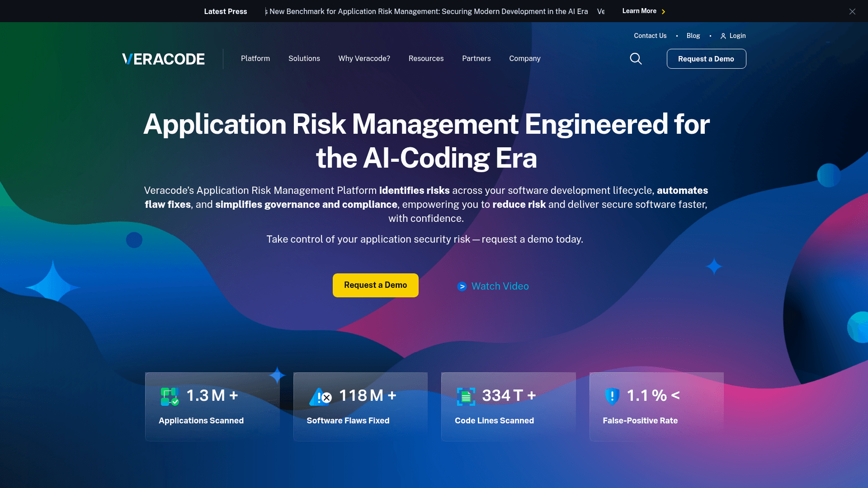This screenshot has height=488, width=868.
Task: Click the Code Lines Scanned document icon
Action: pyautogui.click(x=465, y=396)
